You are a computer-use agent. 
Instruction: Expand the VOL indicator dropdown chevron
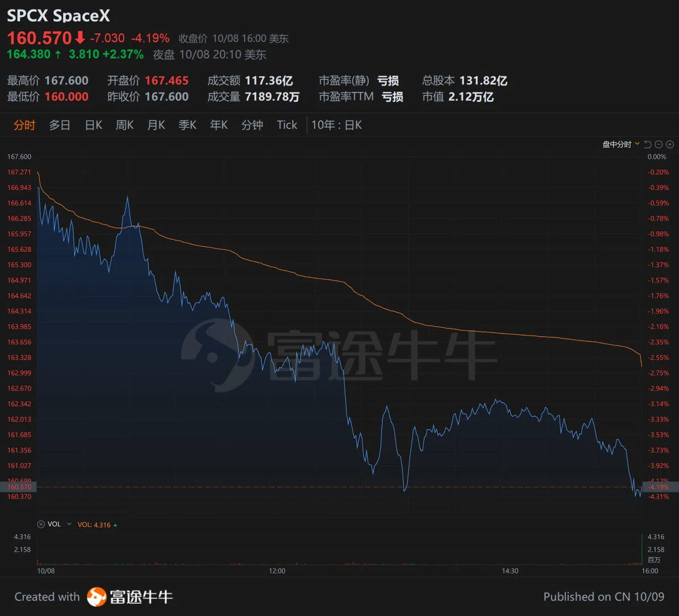pyautogui.click(x=69, y=524)
